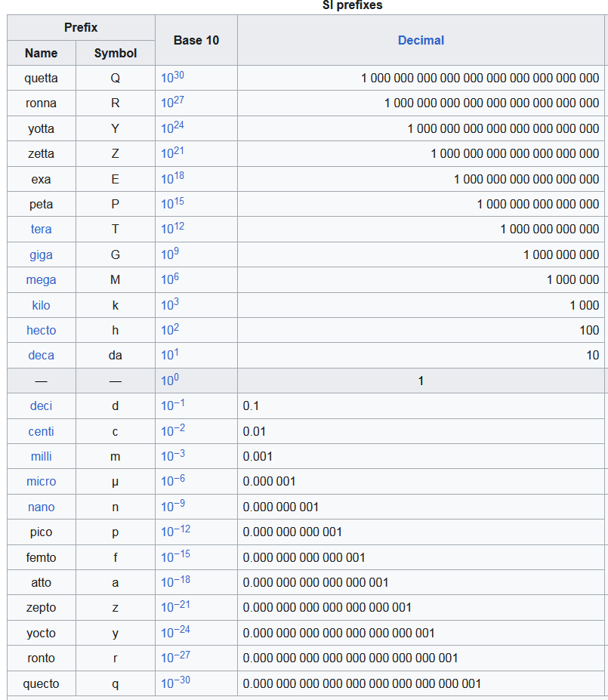Select the symbol da in deca row
The width and height of the screenshot is (608, 700).
click(115, 356)
